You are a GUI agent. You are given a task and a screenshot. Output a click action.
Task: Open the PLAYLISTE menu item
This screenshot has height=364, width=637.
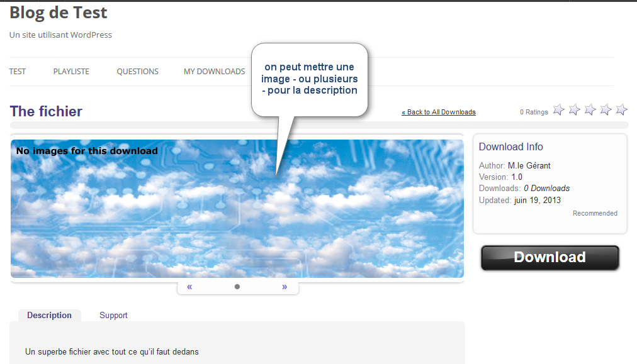pyautogui.click(x=71, y=72)
